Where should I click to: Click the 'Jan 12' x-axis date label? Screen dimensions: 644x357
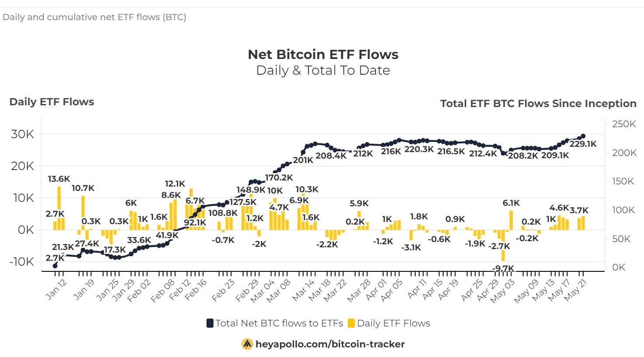pos(56,289)
